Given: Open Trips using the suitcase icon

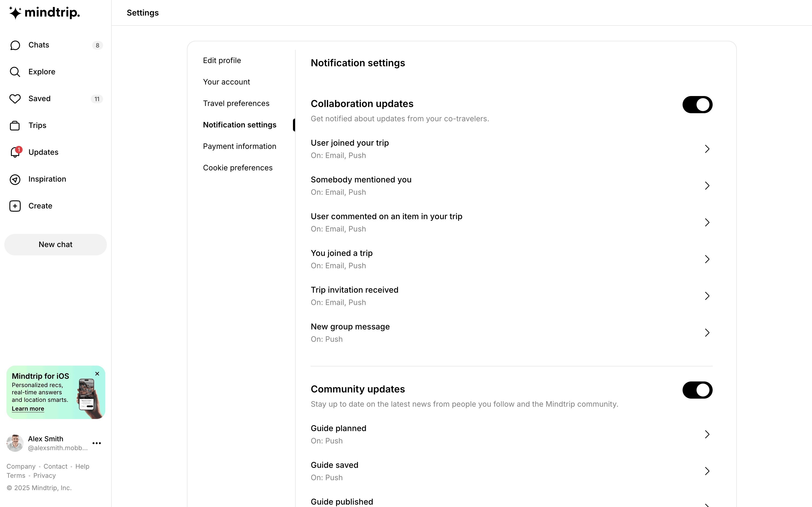Looking at the screenshot, I should (15, 126).
